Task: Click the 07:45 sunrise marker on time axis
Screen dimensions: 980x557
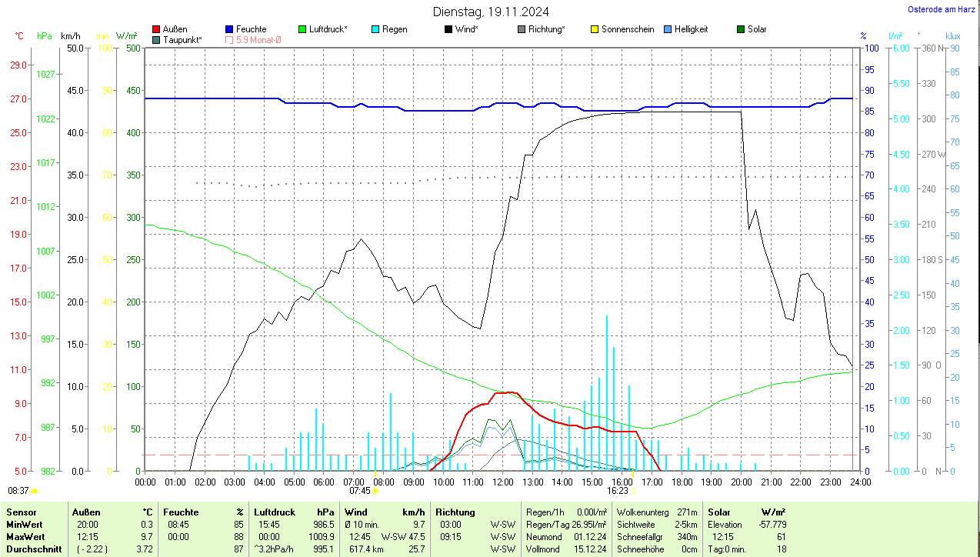Action: 360,490
